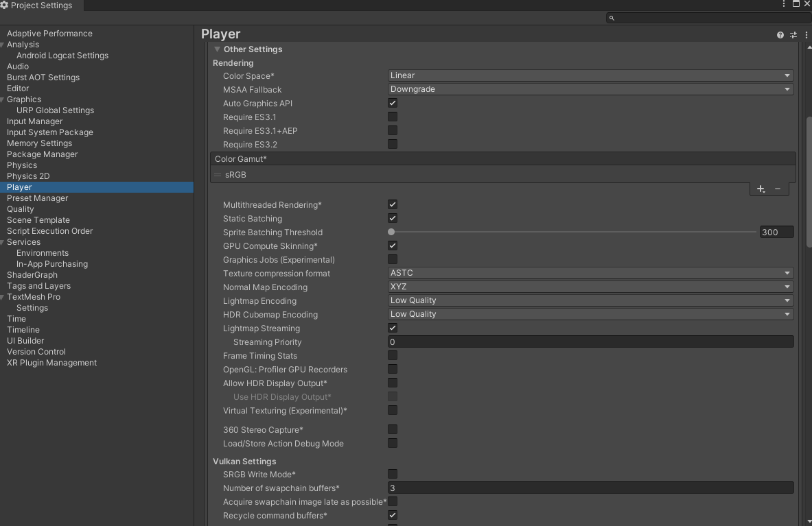Click the Number of swapchain buffers field

[x=590, y=488]
